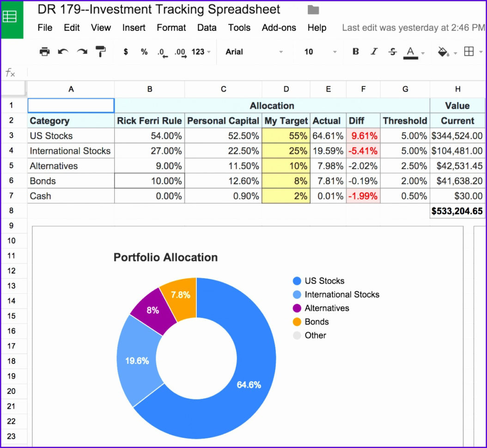The height and width of the screenshot is (448, 487).
Task: Open the font size dropdown
Action: [319, 52]
